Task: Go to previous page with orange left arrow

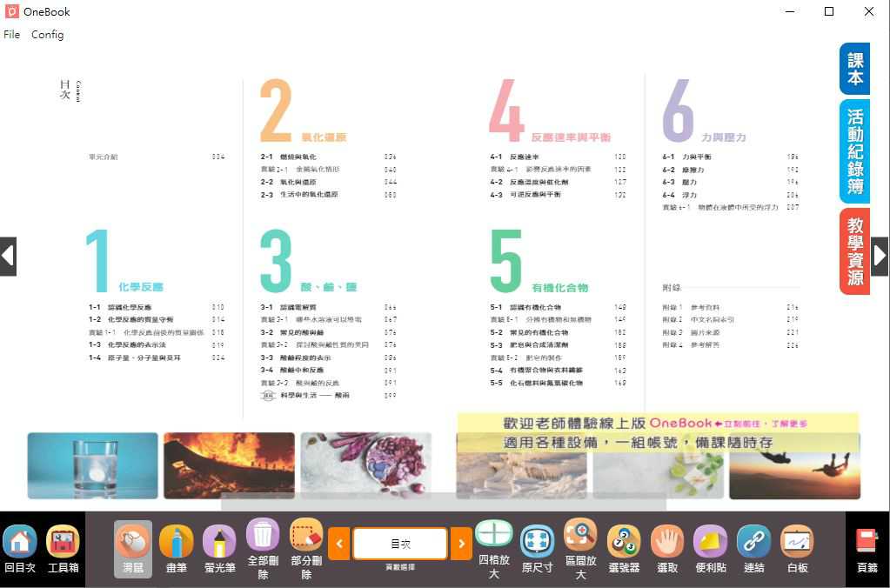Action: (338, 544)
